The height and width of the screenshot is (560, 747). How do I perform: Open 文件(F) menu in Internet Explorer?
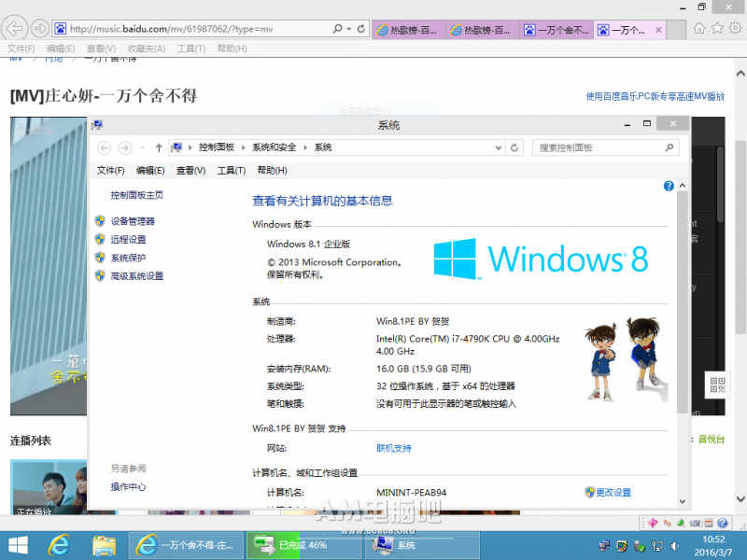coord(21,49)
